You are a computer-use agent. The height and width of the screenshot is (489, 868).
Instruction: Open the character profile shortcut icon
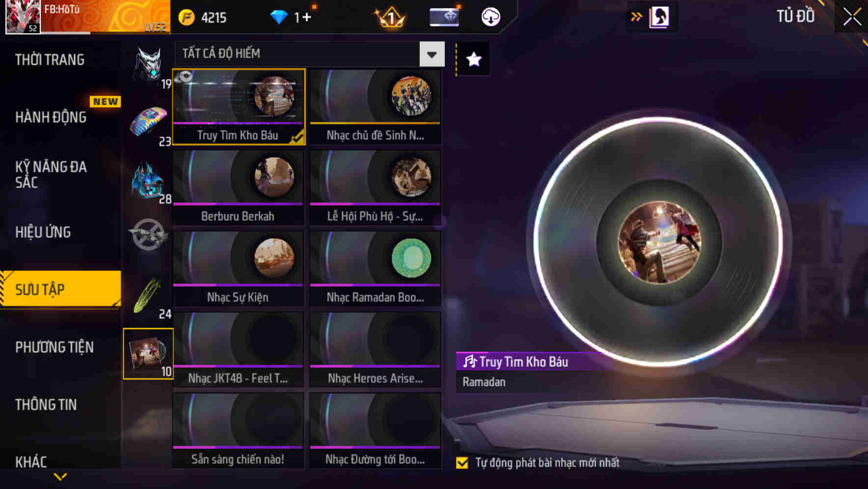659,17
